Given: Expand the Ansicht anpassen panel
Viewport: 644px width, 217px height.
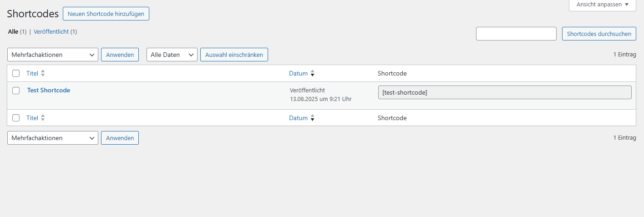Looking at the screenshot, I should click(x=602, y=5).
